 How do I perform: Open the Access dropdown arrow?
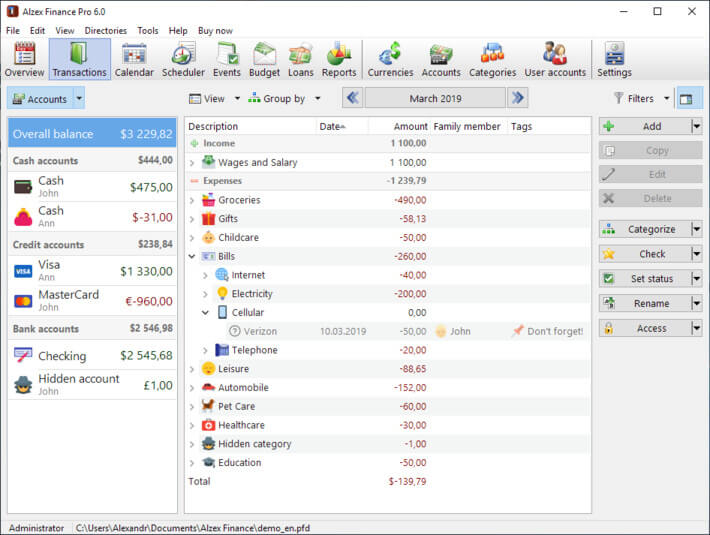697,328
